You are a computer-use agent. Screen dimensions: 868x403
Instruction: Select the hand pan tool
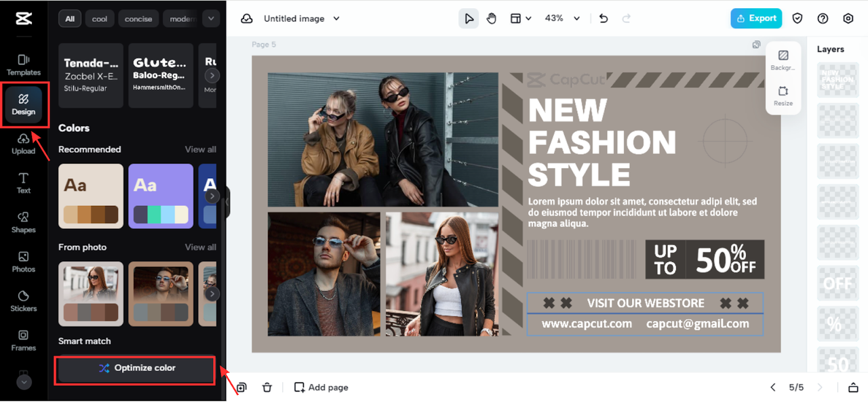(492, 18)
